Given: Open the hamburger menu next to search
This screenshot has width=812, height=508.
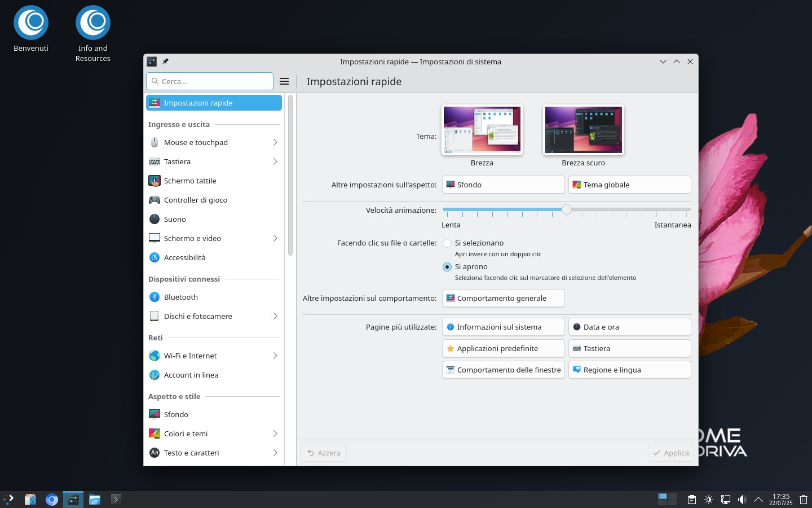Looking at the screenshot, I should pos(284,81).
